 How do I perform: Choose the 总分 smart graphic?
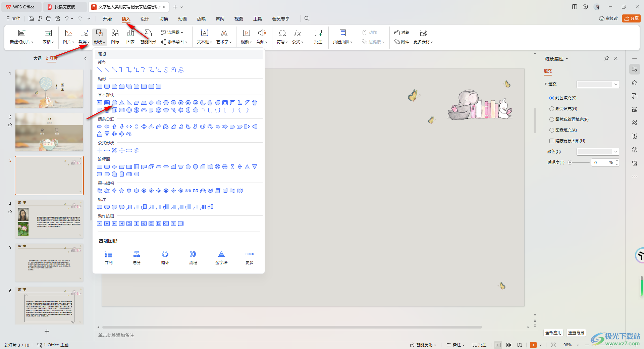point(137,258)
